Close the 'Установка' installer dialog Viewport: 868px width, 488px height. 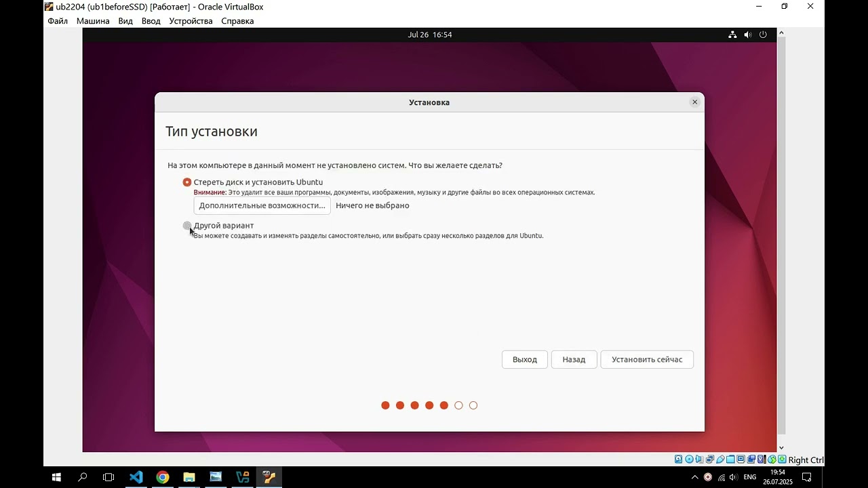[x=694, y=102]
